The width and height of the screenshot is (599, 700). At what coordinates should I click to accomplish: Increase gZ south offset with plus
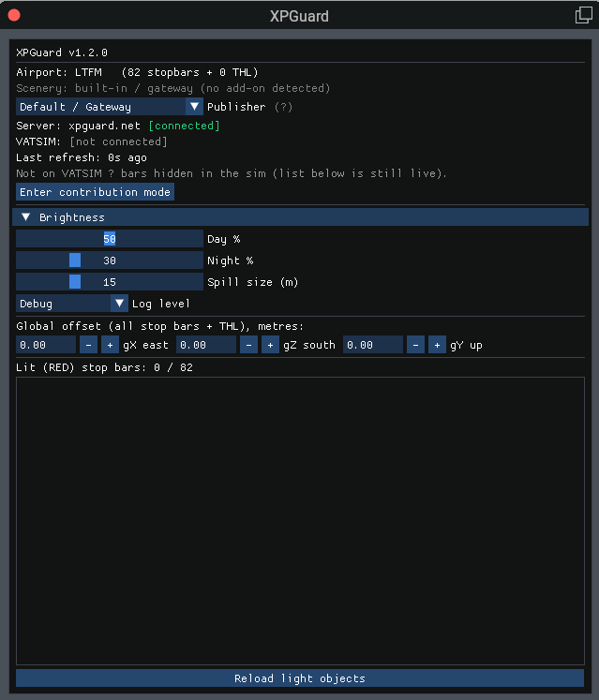coord(270,345)
